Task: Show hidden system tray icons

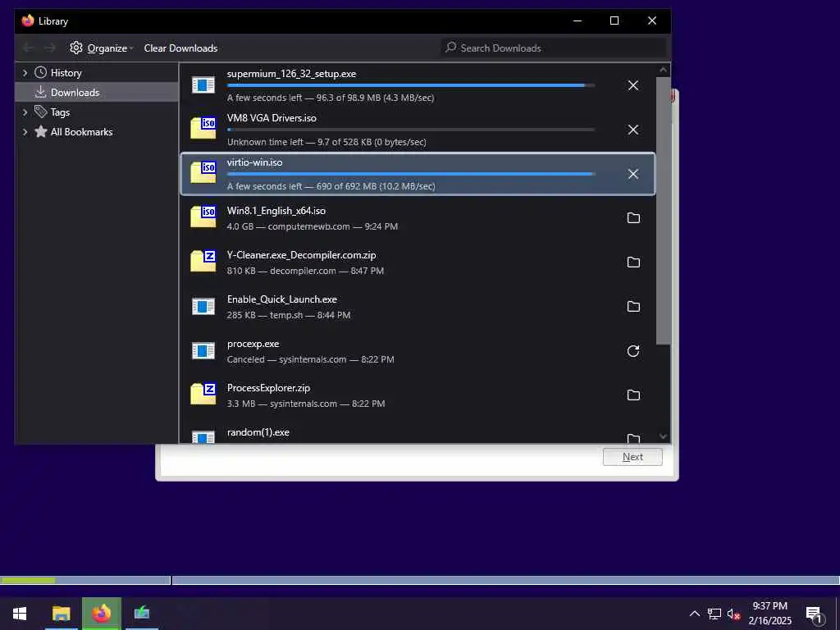Action: tap(694, 614)
